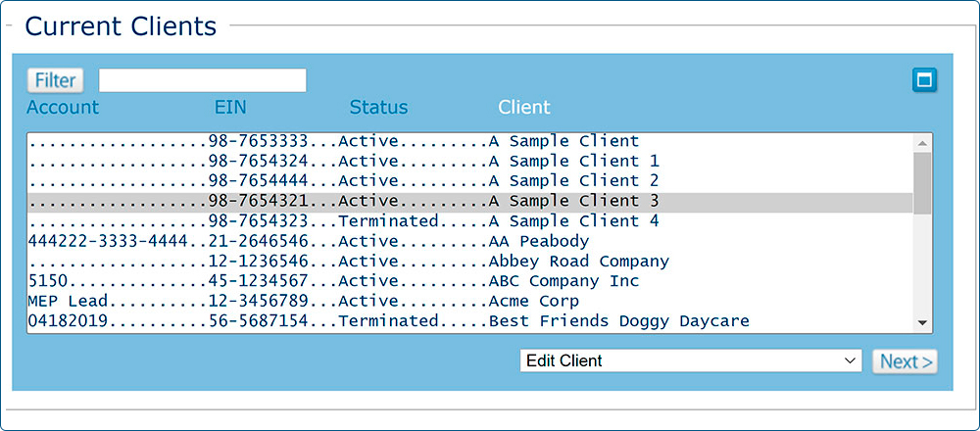Click the filter text input field
This screenshot has width=980, height=431.
(203, 80)
